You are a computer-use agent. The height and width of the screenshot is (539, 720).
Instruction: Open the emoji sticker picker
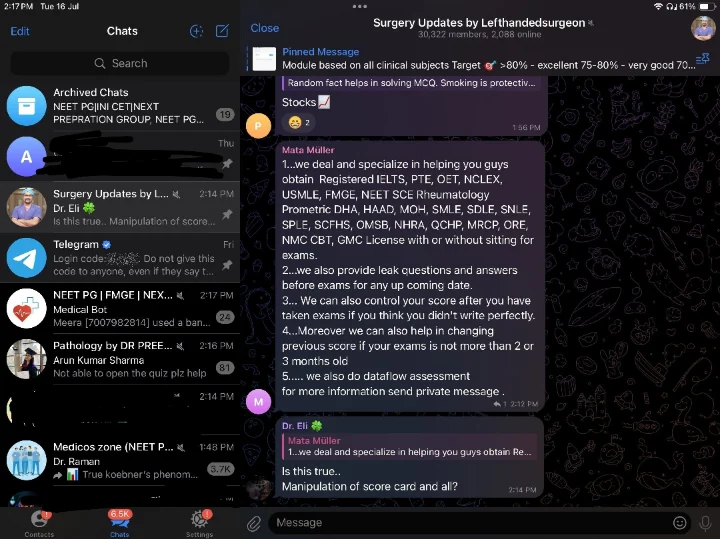(680, 522)
